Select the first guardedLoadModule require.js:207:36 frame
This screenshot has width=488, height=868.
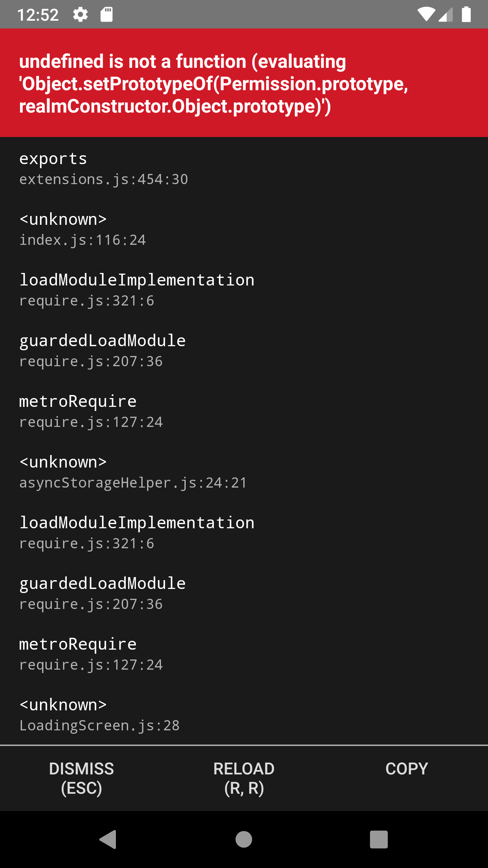(x=102, y=351)
